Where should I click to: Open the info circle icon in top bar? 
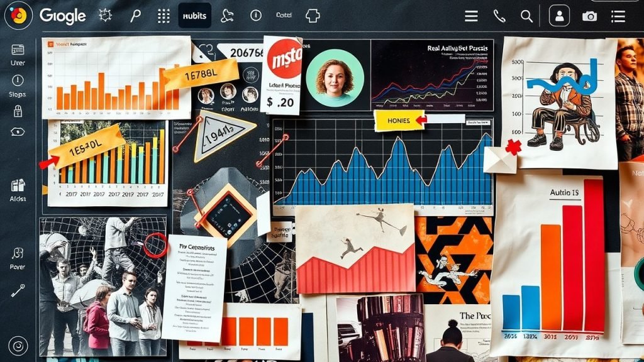click(256, 16)
